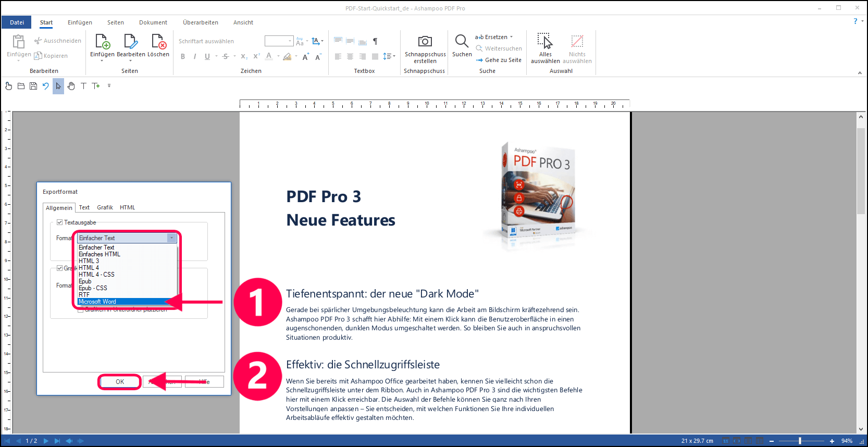This screenshot has width=868, height=447.
Task: Justify text alignment in Textbox group
Action: (375, 56)
